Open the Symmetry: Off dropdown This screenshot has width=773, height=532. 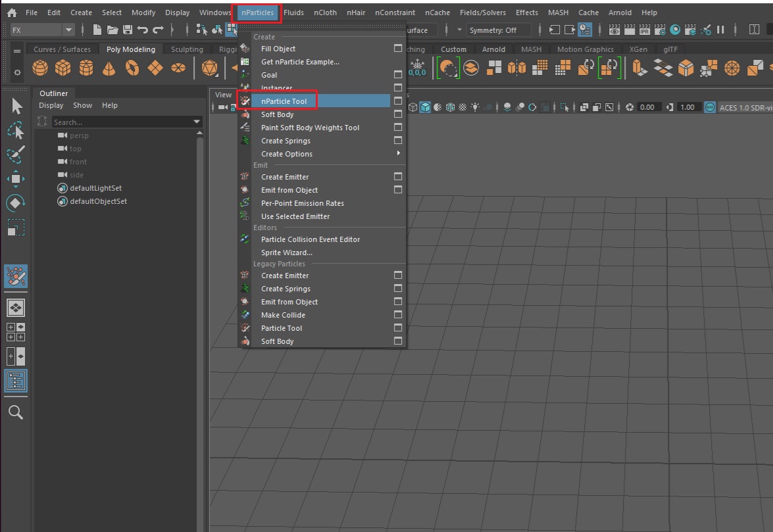coord(498,30)
